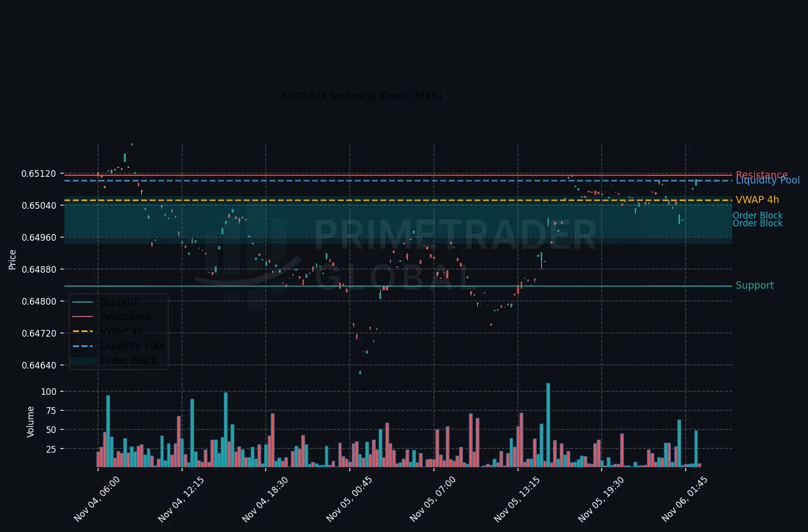Click the tallest volume bar above 100

[548, 425]
